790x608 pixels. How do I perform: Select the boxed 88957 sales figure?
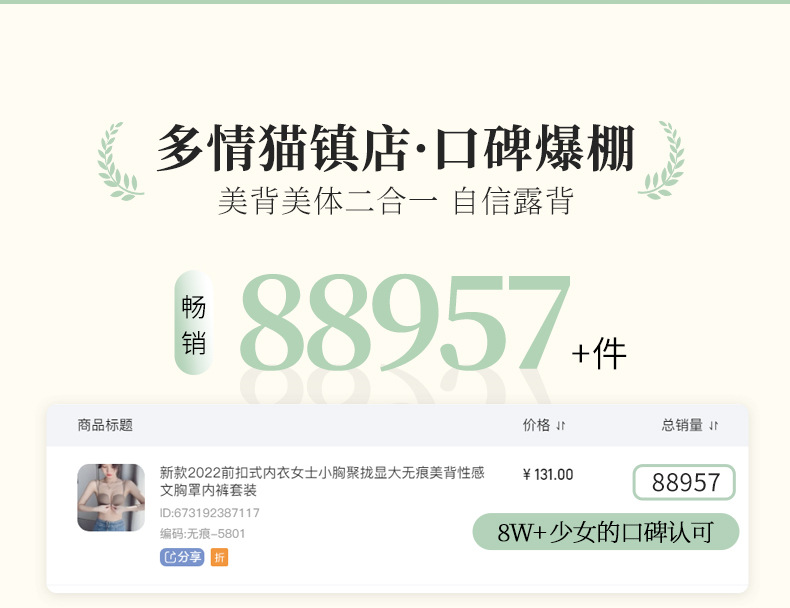684,483
